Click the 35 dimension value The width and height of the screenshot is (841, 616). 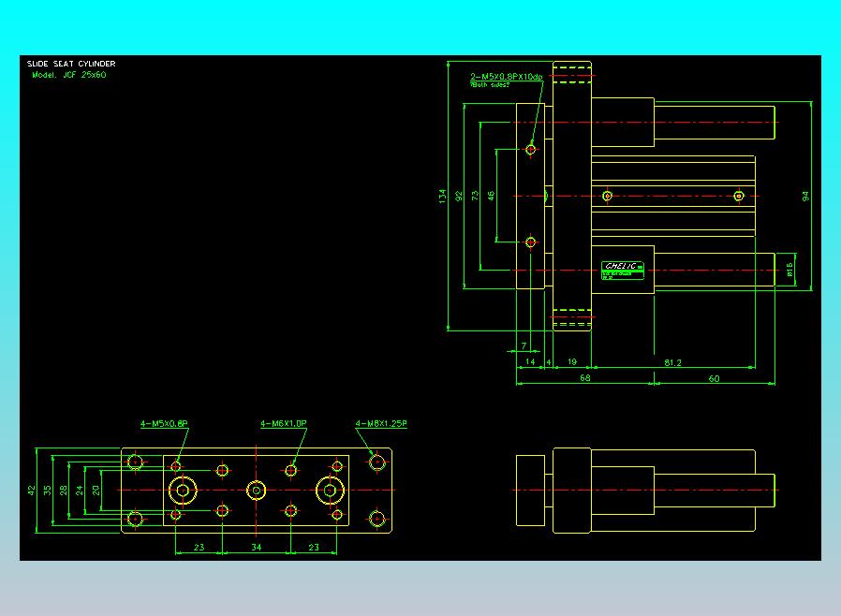47,491
